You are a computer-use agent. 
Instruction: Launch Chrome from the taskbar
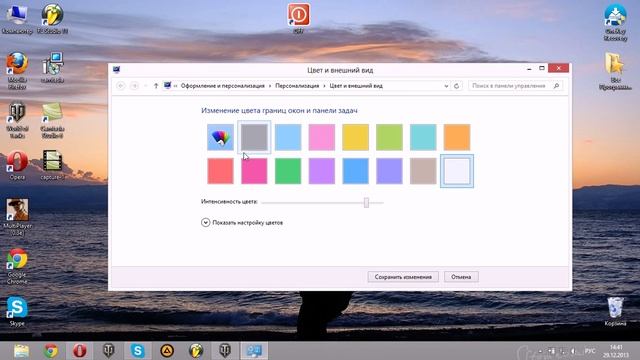click(x=51, y=351)
